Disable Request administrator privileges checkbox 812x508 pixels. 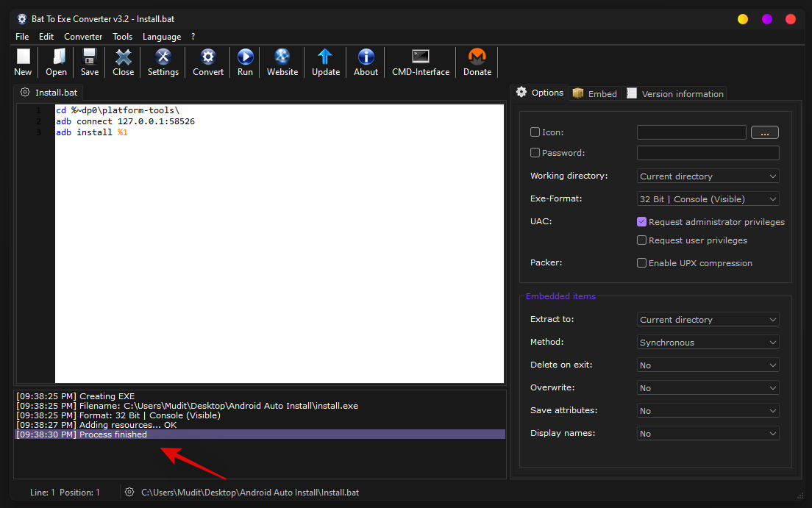(x=642, y=222)
